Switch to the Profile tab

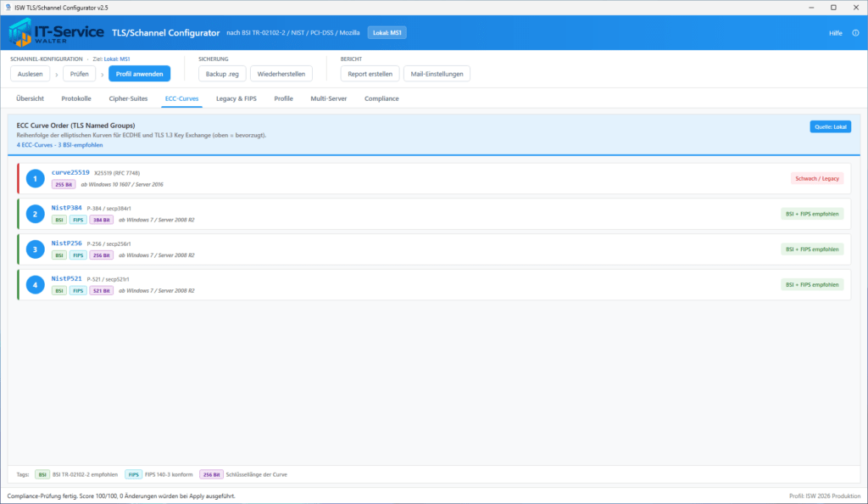(x=283, y=98)
